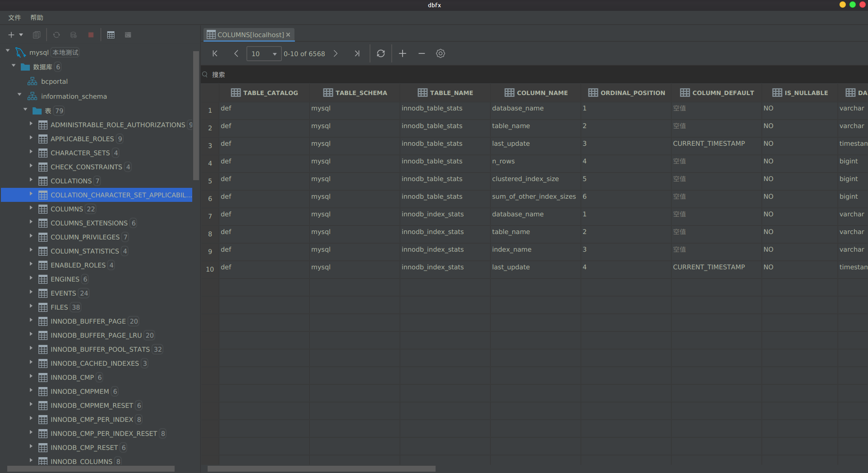Select the INNODB_CACHED_INDEXES table
This screenshot has height=473, width=868.
coord(95,363)
